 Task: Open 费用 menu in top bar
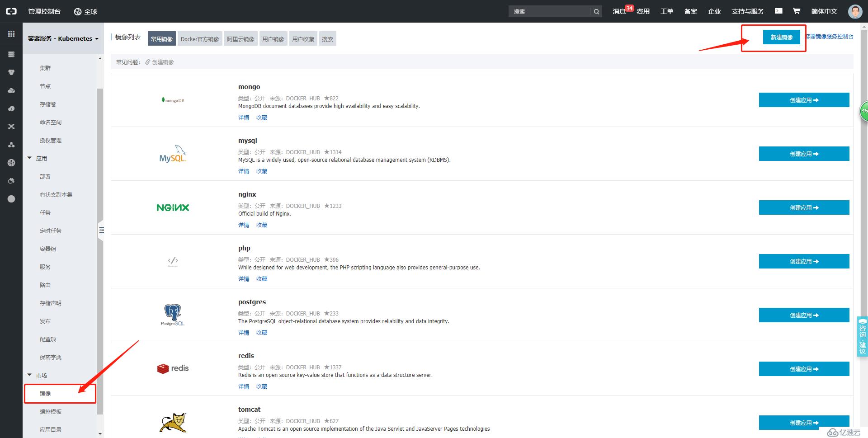point(643,11)
